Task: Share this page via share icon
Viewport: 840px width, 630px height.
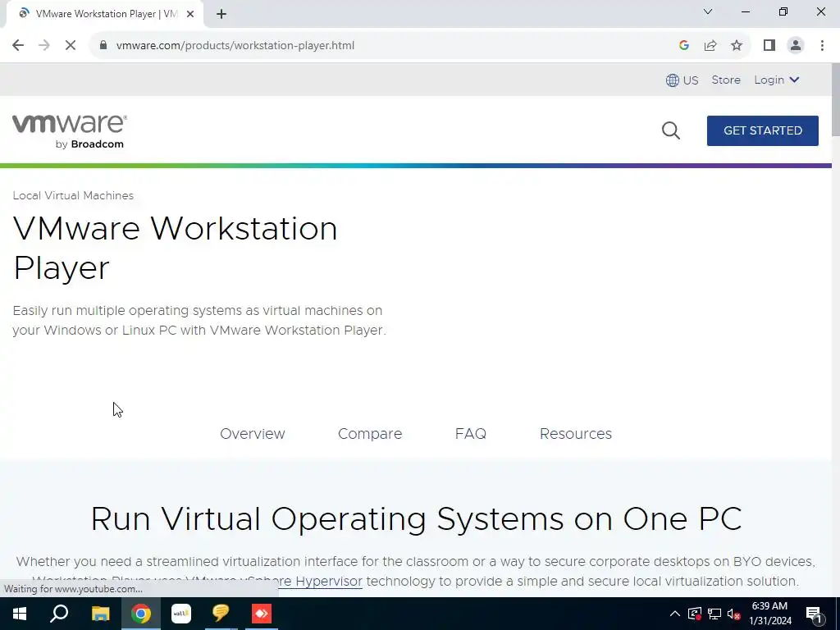Action: pos(710,46)
